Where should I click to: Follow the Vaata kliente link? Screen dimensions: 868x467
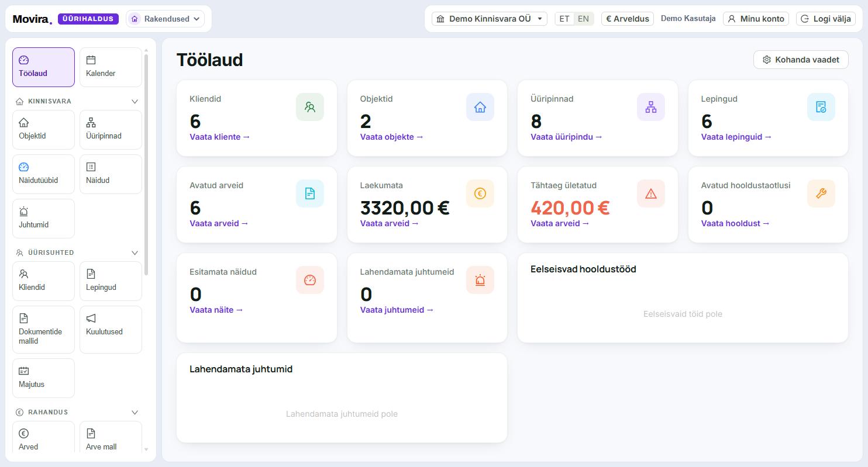(219, 137)
